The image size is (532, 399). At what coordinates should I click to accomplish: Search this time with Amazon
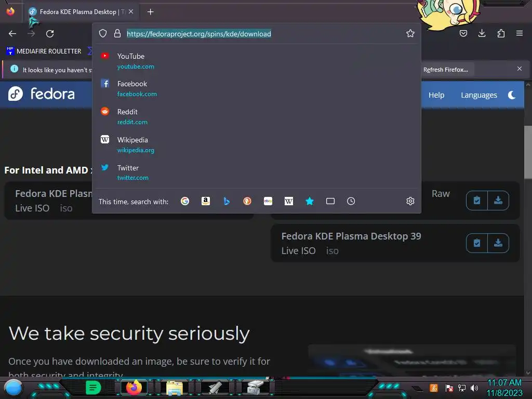[x=206, y=201]
